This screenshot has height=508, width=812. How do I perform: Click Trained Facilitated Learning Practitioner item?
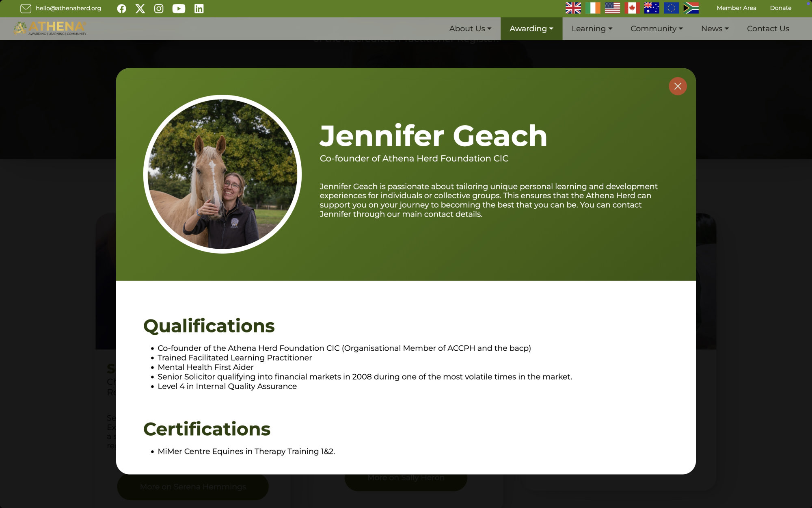tap(235, 358)
